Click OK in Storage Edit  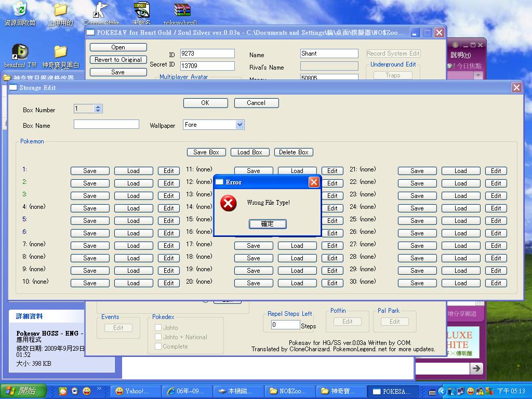pyautogui.click(x=206, y=103)
